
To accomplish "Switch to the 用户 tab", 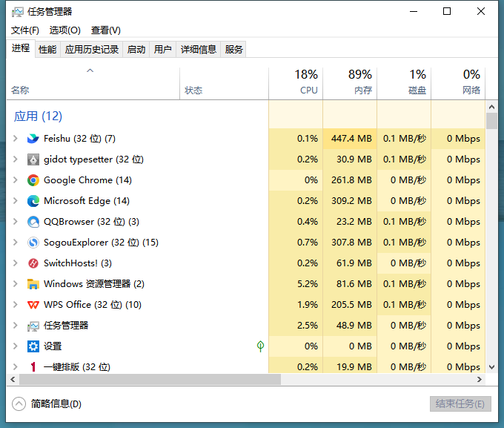I will (162, 50).
